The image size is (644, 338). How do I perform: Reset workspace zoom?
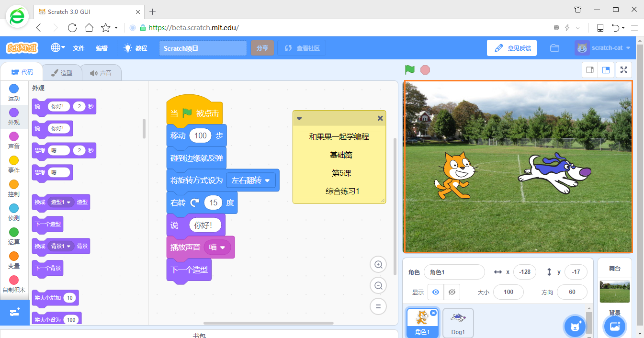tap(378, 307)
